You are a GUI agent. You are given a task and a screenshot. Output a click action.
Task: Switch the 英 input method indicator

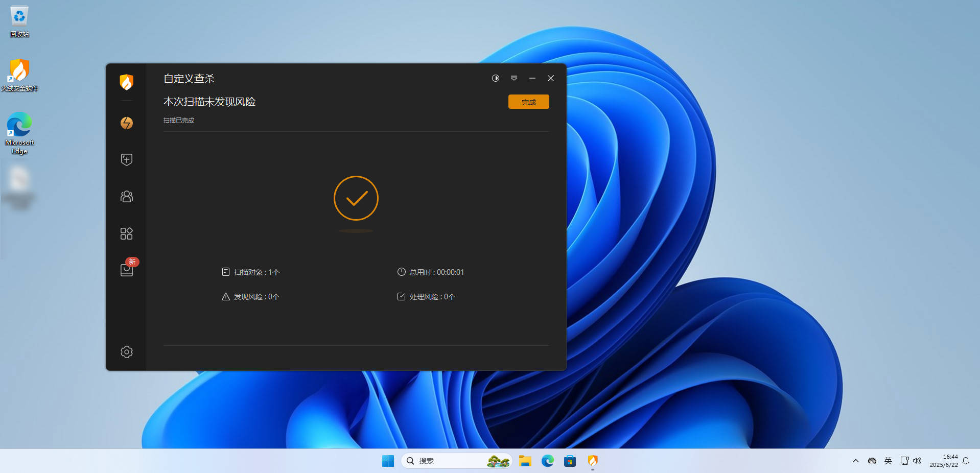click(889, 461)
